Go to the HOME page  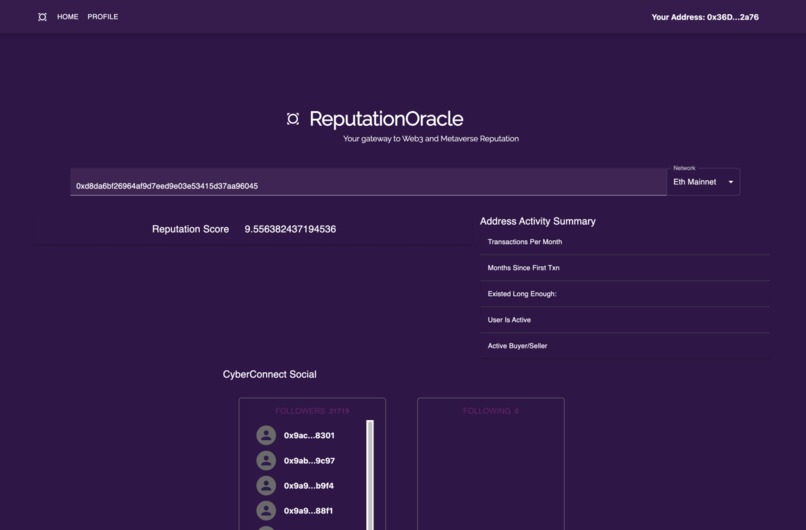[x=67, y=17]
